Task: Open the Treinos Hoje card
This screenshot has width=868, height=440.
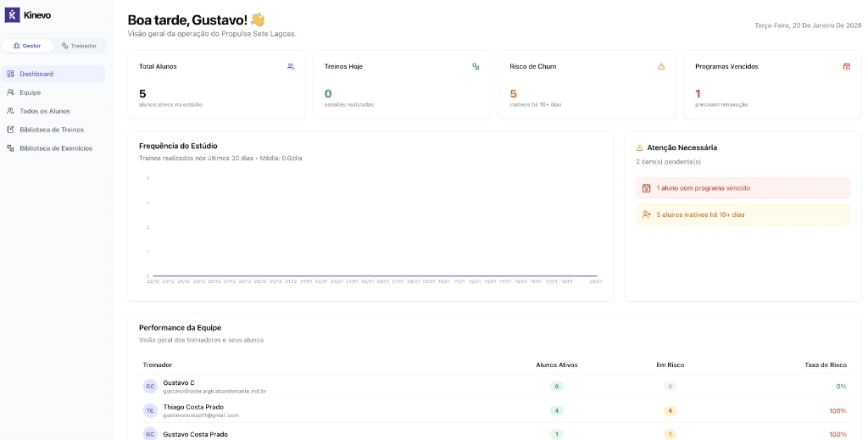Action: tap(402, 86)
